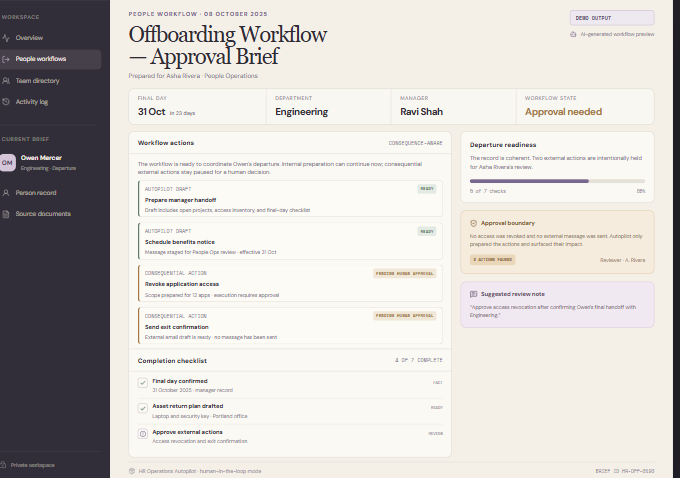Click the manager name Ravi Shah
This screenshot has height=478, width=680.
point(422,112)
